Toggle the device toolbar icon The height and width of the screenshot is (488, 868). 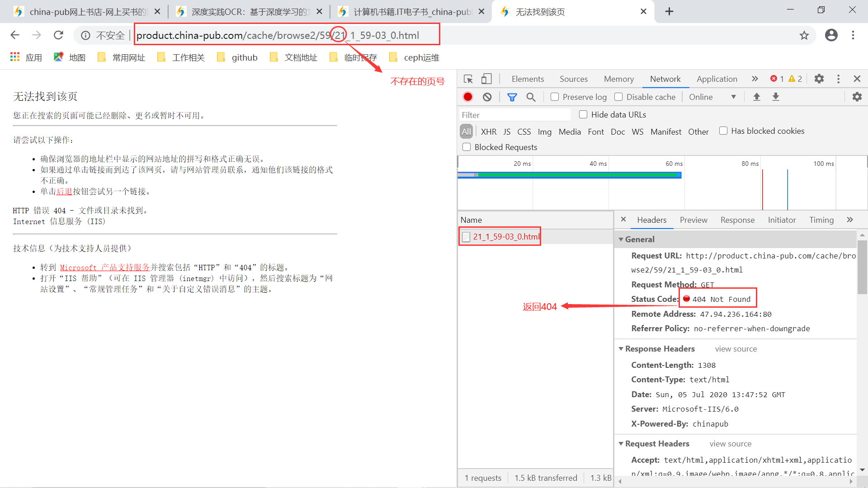pyautogui.click(x=486, y=79)
